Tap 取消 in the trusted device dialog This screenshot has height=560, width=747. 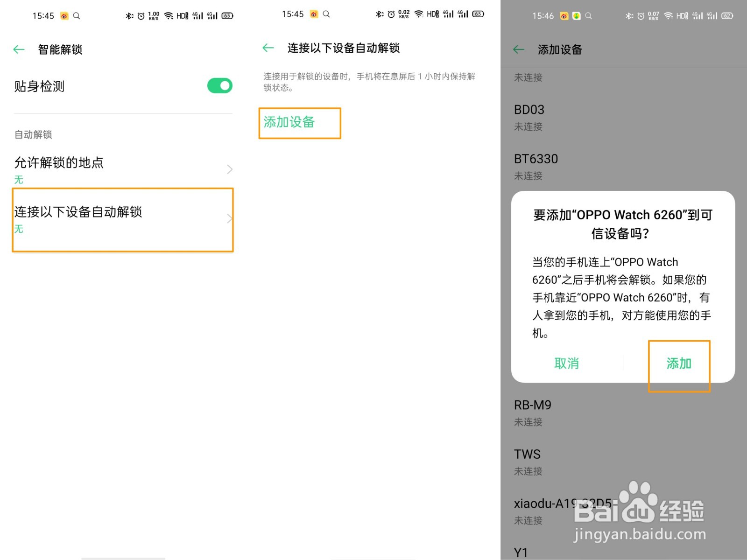(567, 364)
